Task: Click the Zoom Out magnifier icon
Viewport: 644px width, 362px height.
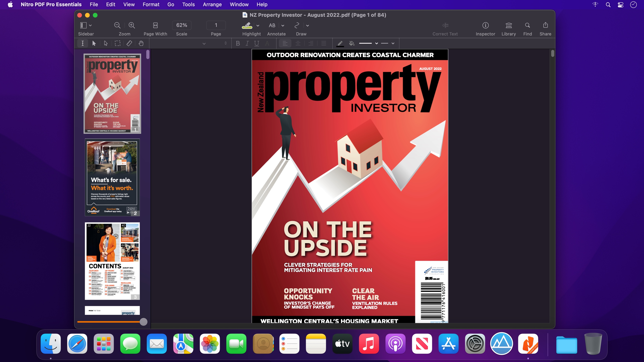Action: coord(117,25)
